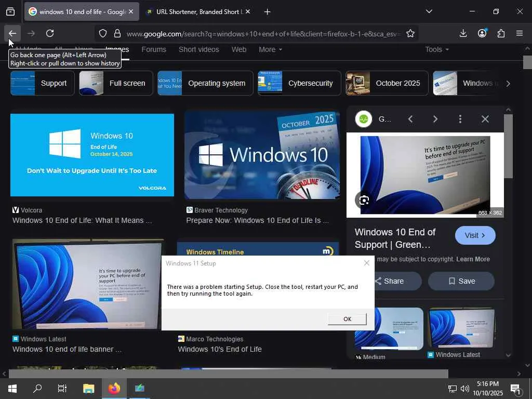Screen dimensions: 532x399
Task: Reload the current page
Action: click(x=50, y=33)
